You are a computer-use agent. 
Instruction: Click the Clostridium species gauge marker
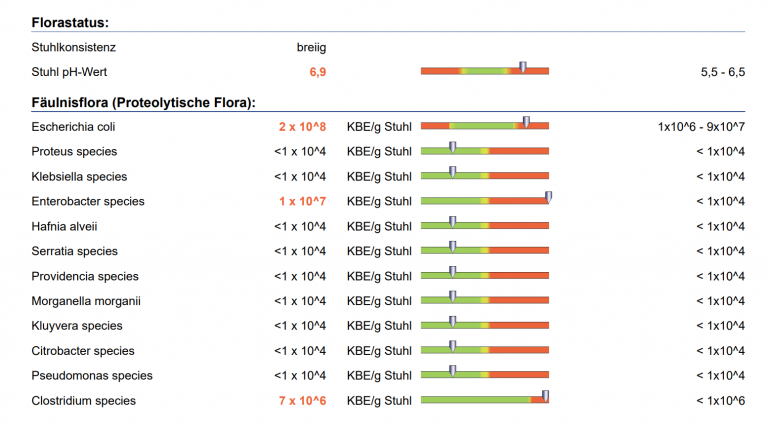545,397
